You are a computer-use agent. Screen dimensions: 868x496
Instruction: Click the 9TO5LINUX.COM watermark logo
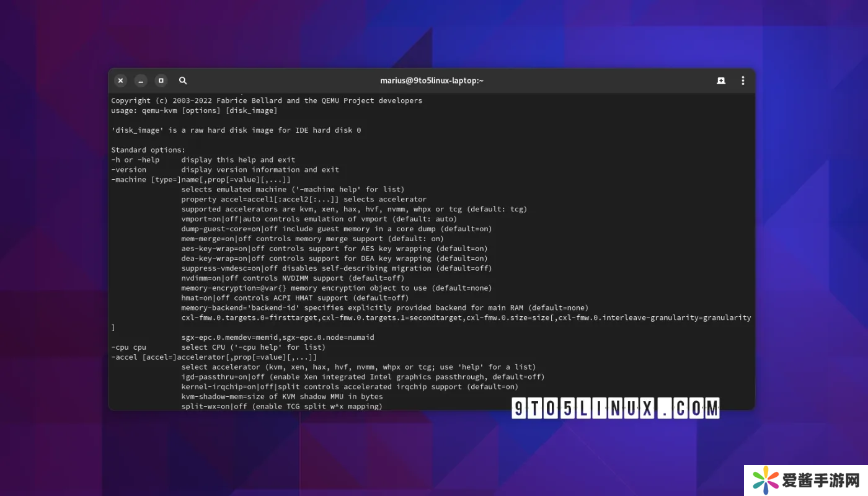[x=616, y=409]
